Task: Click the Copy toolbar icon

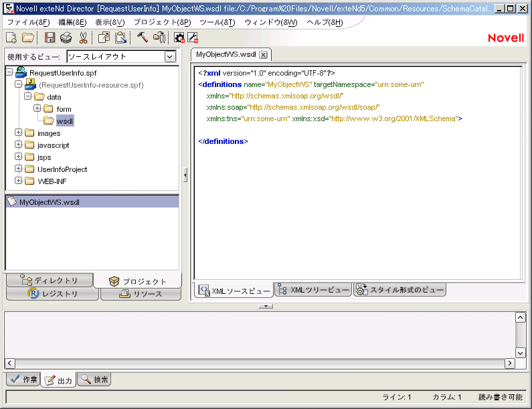Action: [x=104, y=37]
